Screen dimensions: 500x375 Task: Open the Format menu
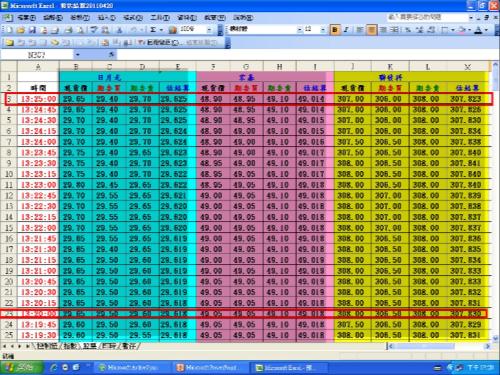pyautogui.click(x=133, y=17)
